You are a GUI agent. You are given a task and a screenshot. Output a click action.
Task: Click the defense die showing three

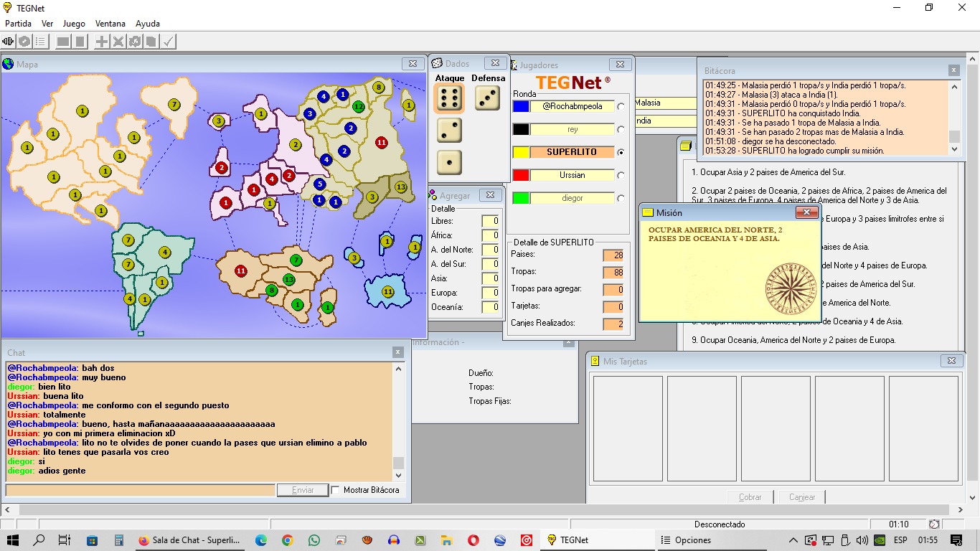[x=487, y=98]
